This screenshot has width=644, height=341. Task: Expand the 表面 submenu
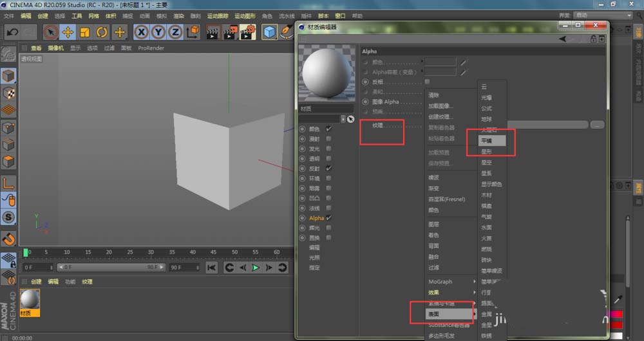451,314
